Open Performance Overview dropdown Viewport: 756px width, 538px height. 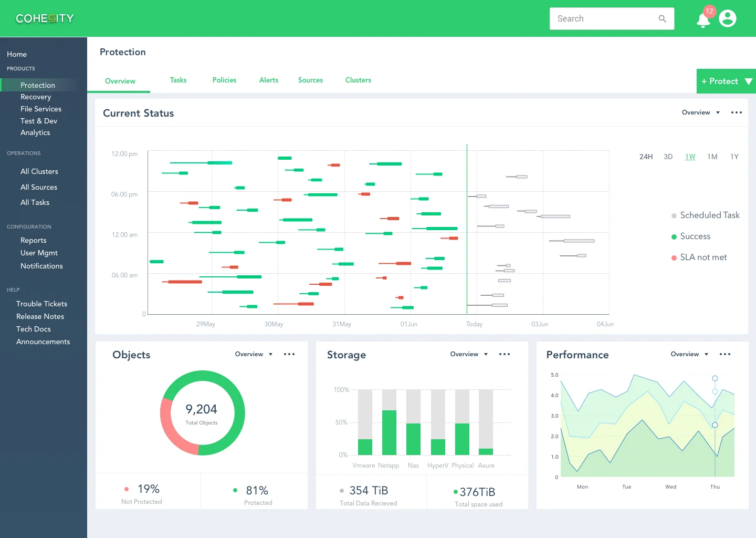pyautogui.click(x=689, y=354)
